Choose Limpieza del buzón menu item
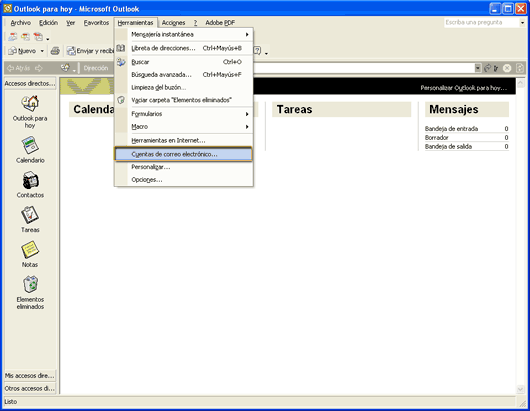Screen dimensions: 530x411 pyautogui.click(x=184, y=87)
